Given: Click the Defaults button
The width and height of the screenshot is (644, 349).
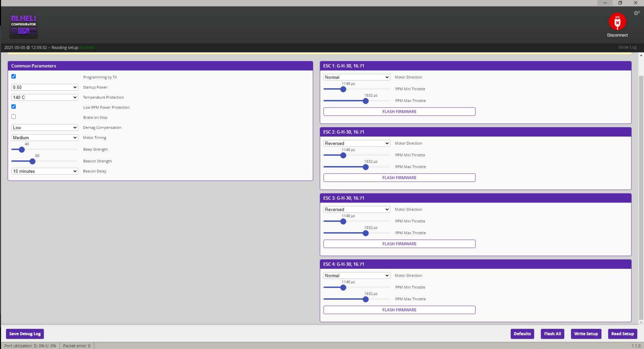Looking at the screenshot, I should (x=522, y=334).
